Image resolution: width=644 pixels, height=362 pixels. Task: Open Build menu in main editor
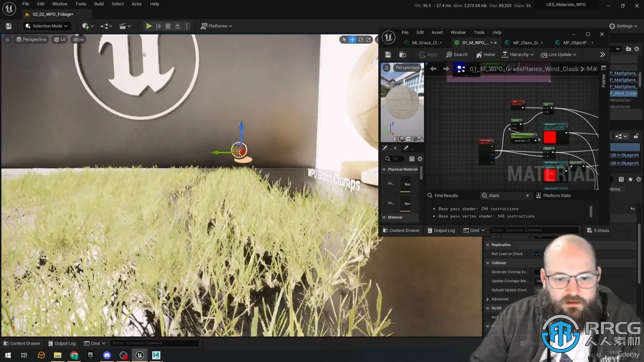tap(99, 4)
